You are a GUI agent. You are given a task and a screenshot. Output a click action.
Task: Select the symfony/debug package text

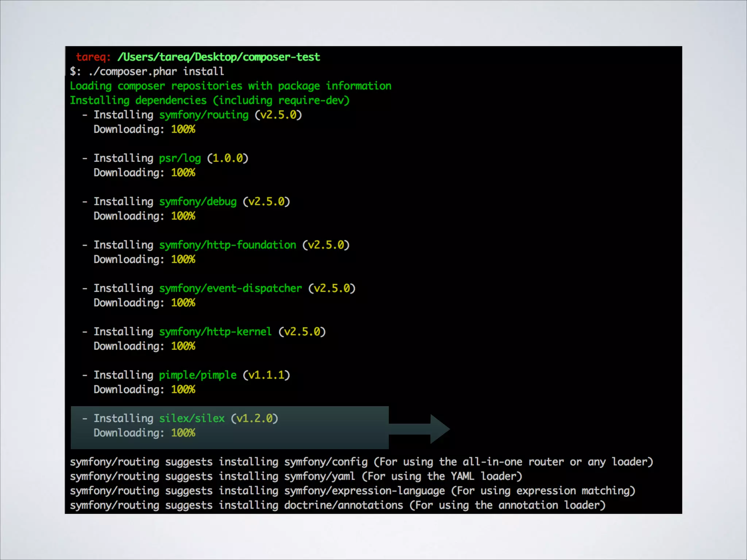(198, 202)
